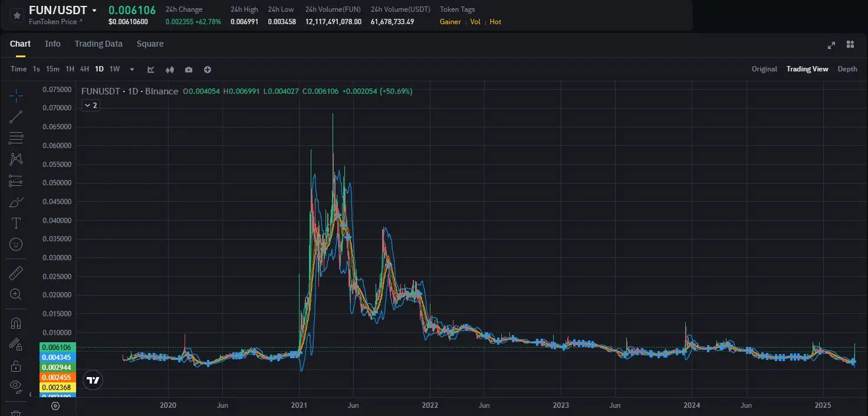Favorite FUN/USDT with the star icon
868x416 pixels.
pyautogui.click(x=16, y=15)
